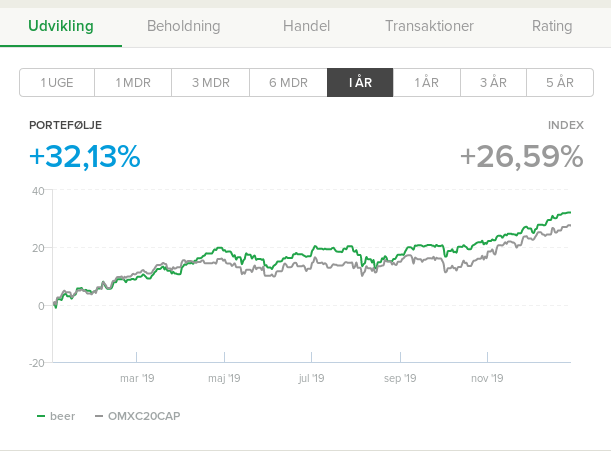Viewport: 611px width, 451px height.
Task: Click the +26,59% index return value
Action: [x=521, y=157]
